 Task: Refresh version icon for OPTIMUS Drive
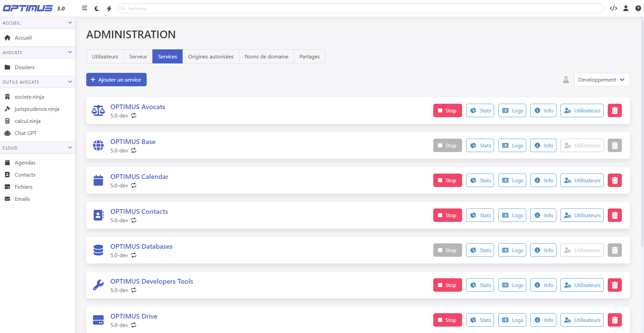click(x=134, y=325)
